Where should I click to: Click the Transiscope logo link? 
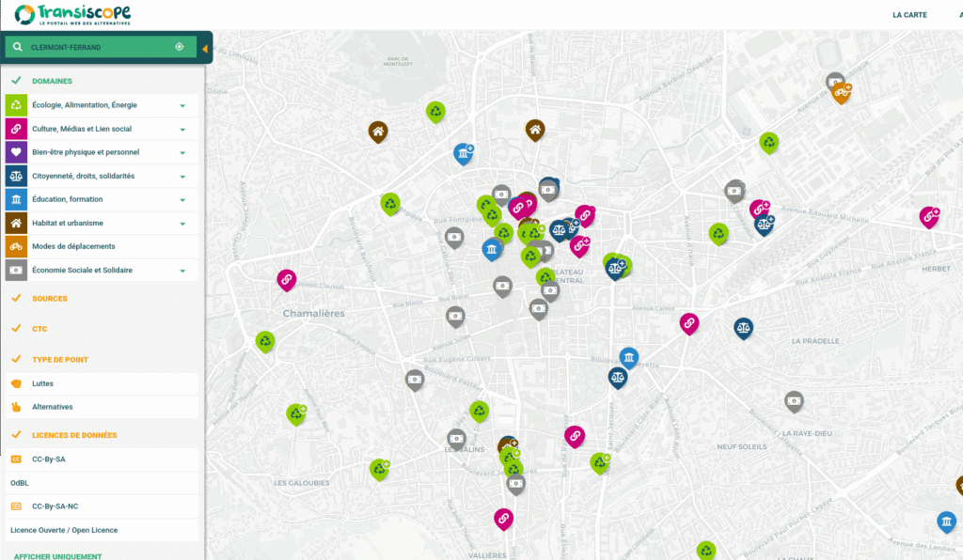72,15
